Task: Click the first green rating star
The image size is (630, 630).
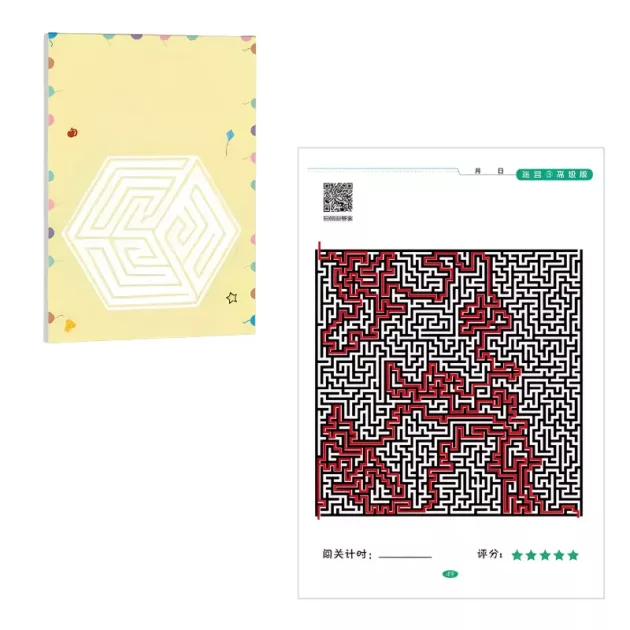Action: [x=517, y=555]
